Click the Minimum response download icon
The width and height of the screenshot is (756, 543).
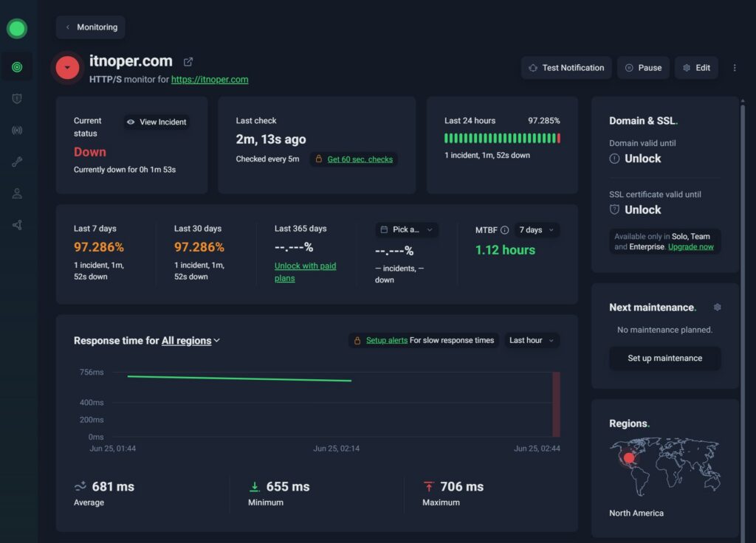point(255,487)
